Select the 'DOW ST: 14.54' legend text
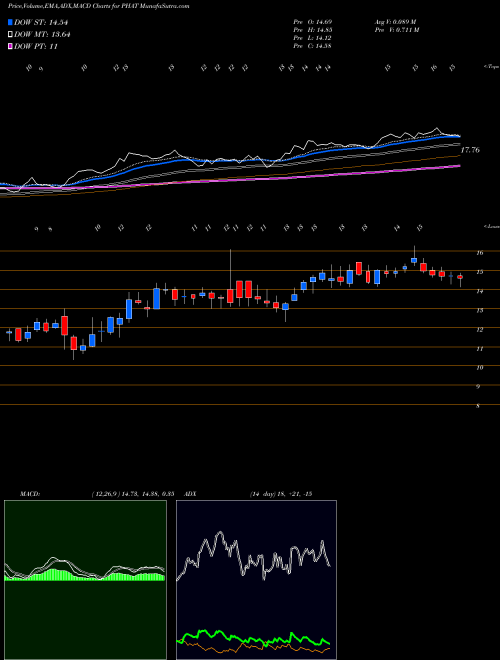This screenshot has width=500, height=660. coord(41,23)
